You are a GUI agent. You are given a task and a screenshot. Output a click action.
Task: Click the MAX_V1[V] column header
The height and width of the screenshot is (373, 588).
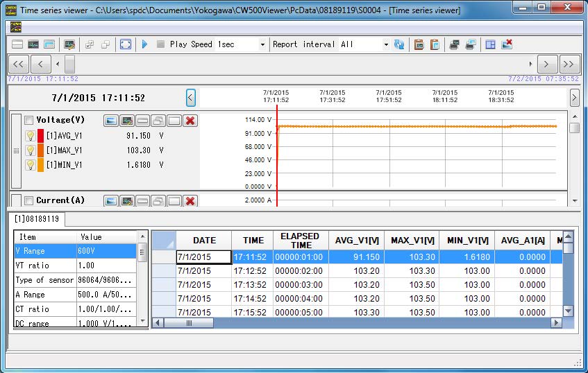point(412,241)
